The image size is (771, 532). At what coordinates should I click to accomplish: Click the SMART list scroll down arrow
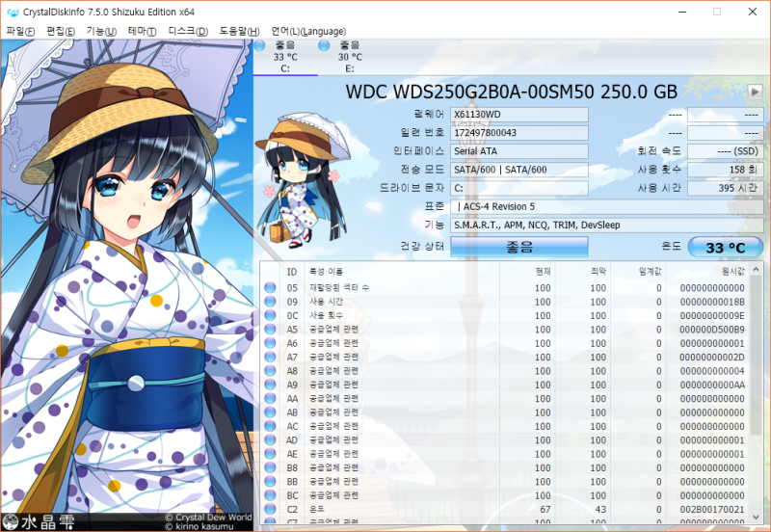click(757, 517)
